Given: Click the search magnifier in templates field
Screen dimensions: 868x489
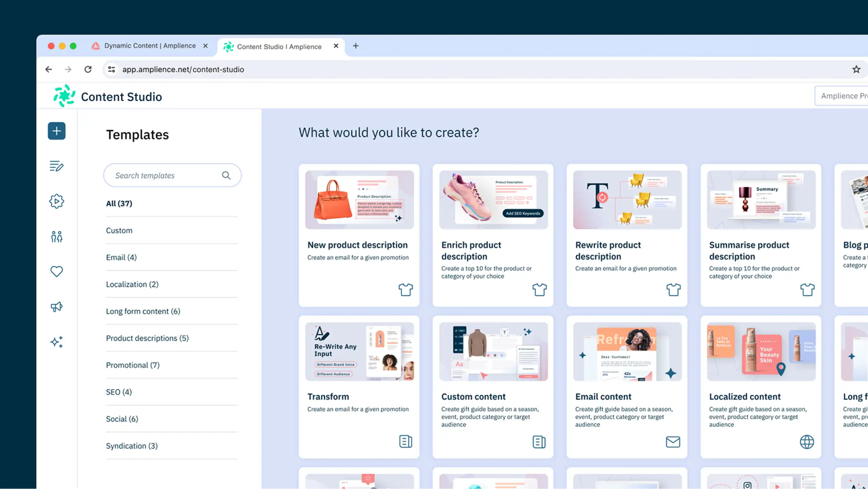Looking at the screenshot, I should [x=226, y=175].
